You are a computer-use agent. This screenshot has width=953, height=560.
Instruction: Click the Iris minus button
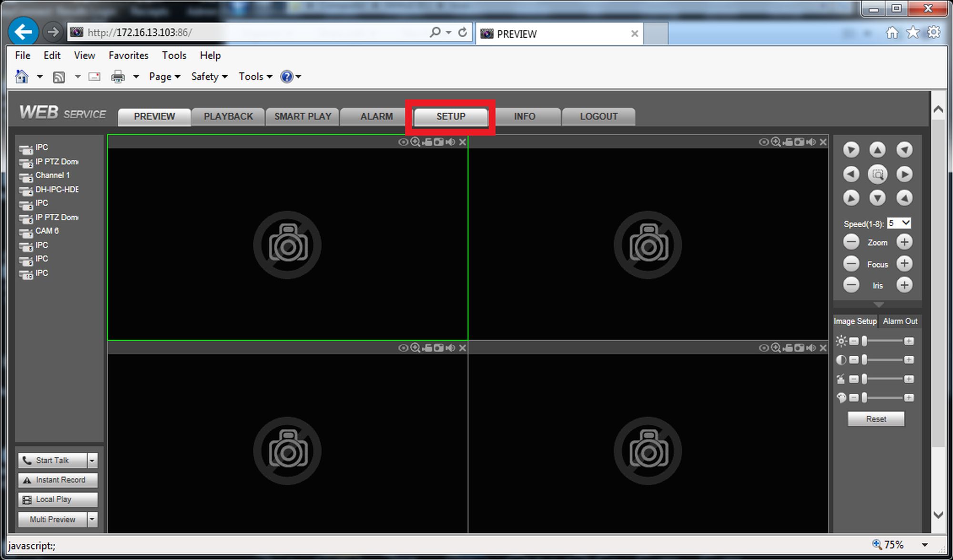(851, 285)
